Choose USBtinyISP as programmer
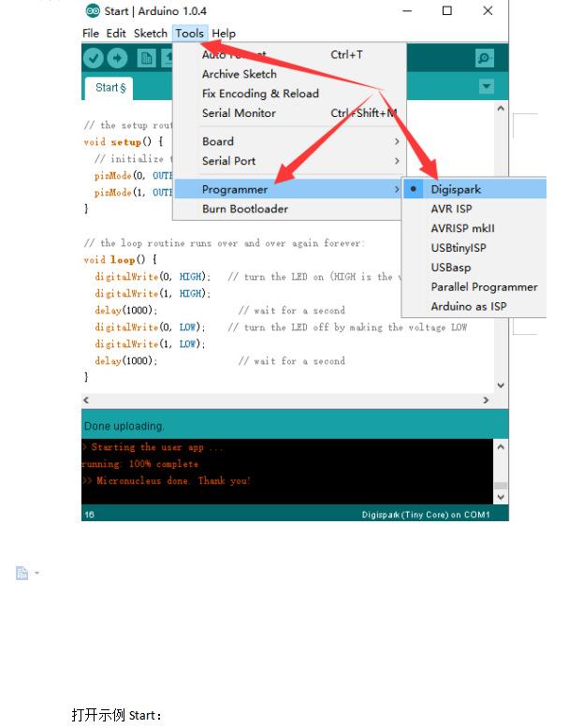This screenshot has height=728, width=583. click(x=458, y=248)
